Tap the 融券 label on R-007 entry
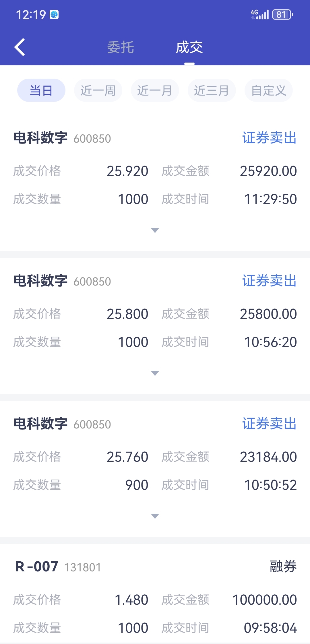 pos(283,567)
